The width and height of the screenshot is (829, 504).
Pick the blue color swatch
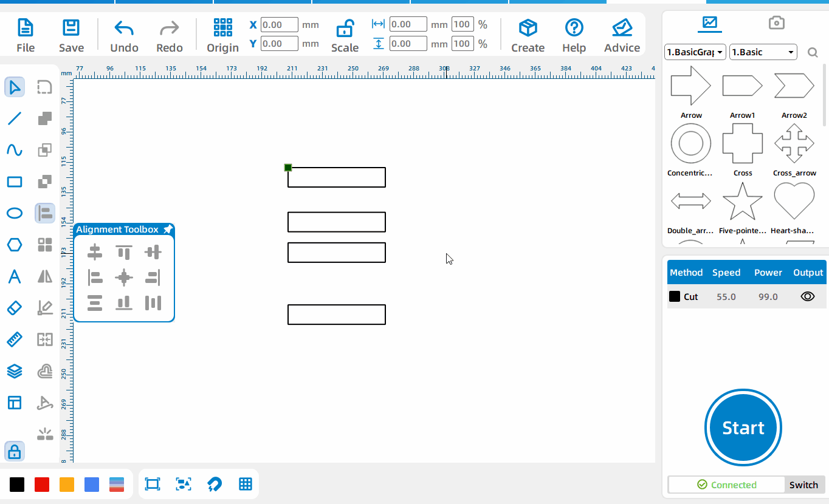pyautogui.click(x=92, y=484)
